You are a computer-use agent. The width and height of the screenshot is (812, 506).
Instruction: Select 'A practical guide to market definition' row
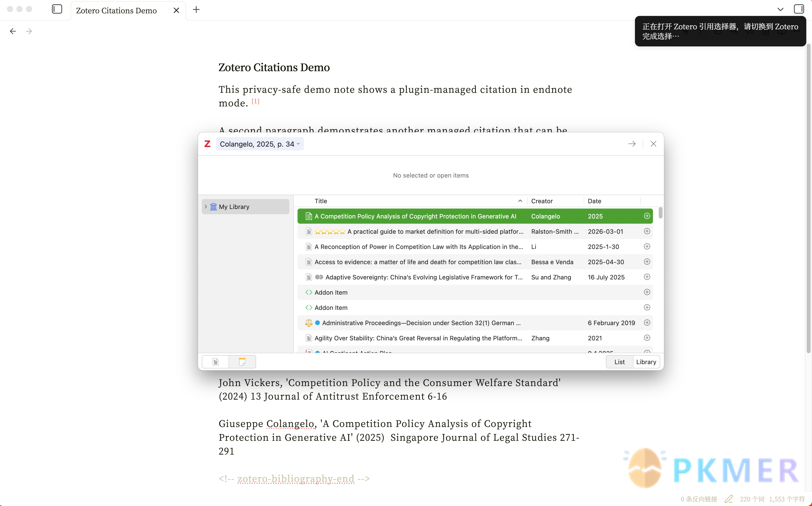click(475, 231)
